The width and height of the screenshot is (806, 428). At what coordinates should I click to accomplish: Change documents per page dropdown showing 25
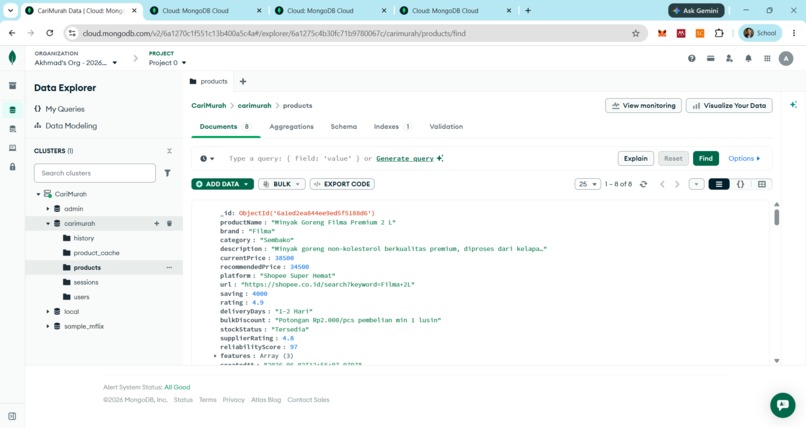(x=588, y=184)
